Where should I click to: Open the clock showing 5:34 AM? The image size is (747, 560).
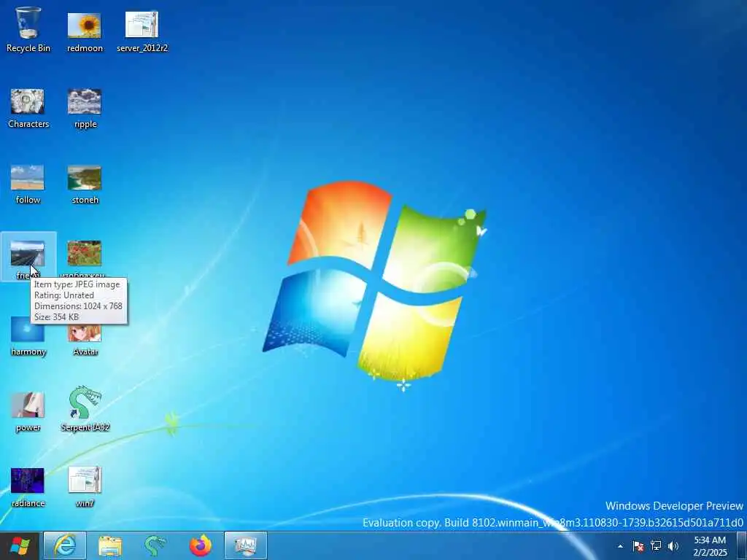tap(710, 546)
